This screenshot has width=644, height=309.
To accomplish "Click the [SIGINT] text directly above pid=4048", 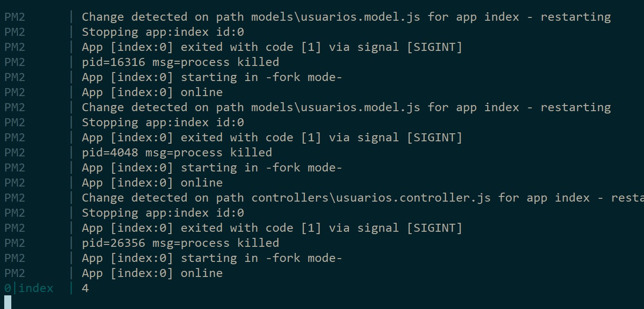I will pos(434,138).
